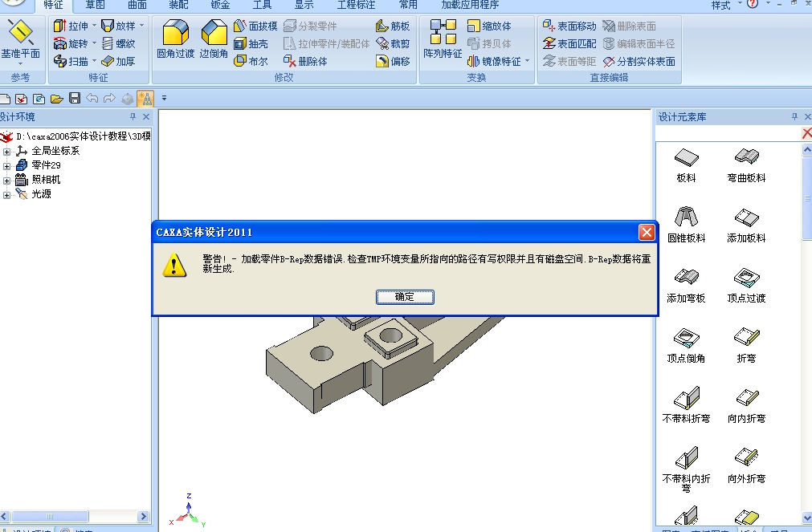Apply 圆角过渡 fillet blend
812x532 pixels.
coord(176,39)
